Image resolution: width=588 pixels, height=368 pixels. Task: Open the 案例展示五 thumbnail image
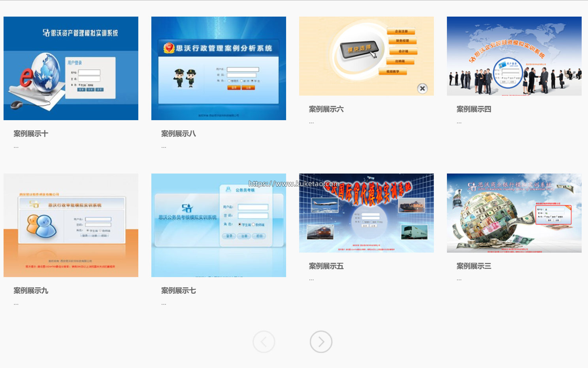[x=366, y=213]
